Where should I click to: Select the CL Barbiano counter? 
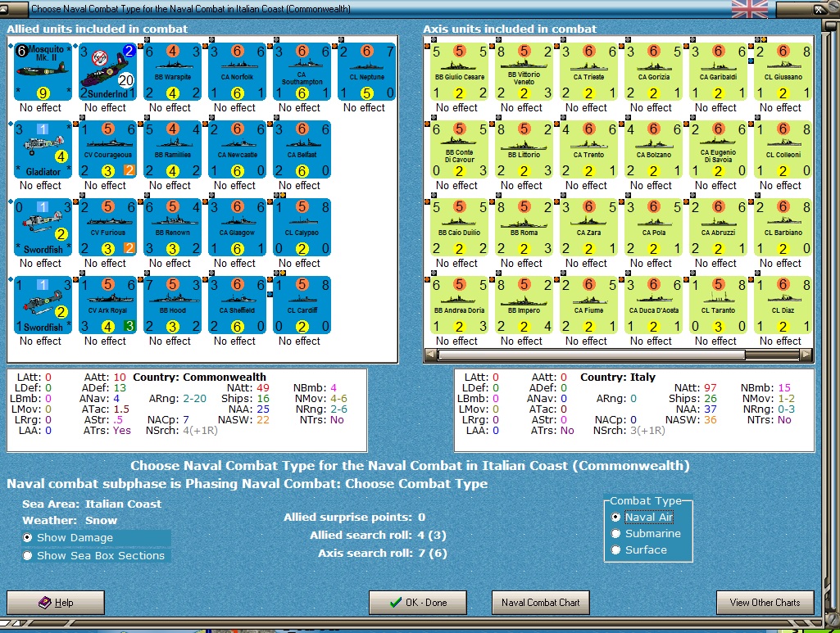coord(783,228)
